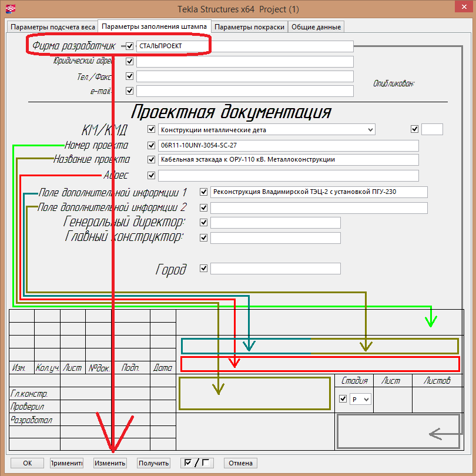Click the OK button
Viewport: 476px width, 476px height.
pyautogui.click(x=27, y=463)
